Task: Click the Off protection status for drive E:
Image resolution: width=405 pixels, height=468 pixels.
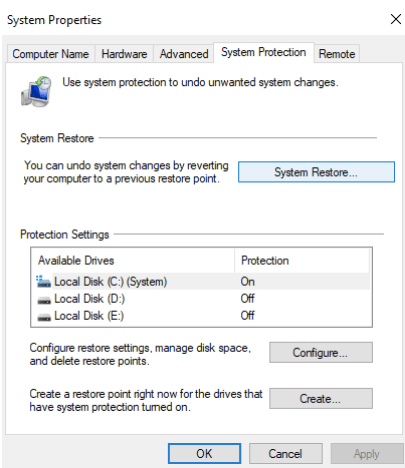Action: pyautogui.click(x=248, y=316)
